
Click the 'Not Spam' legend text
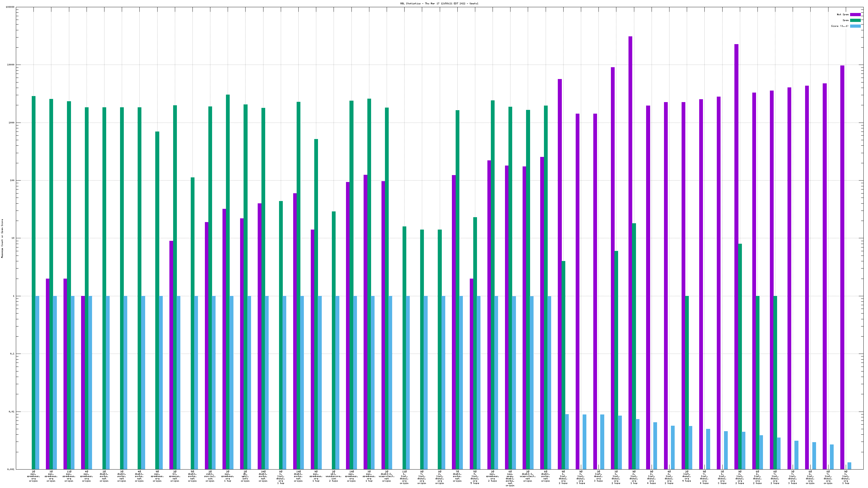point(843,14)
